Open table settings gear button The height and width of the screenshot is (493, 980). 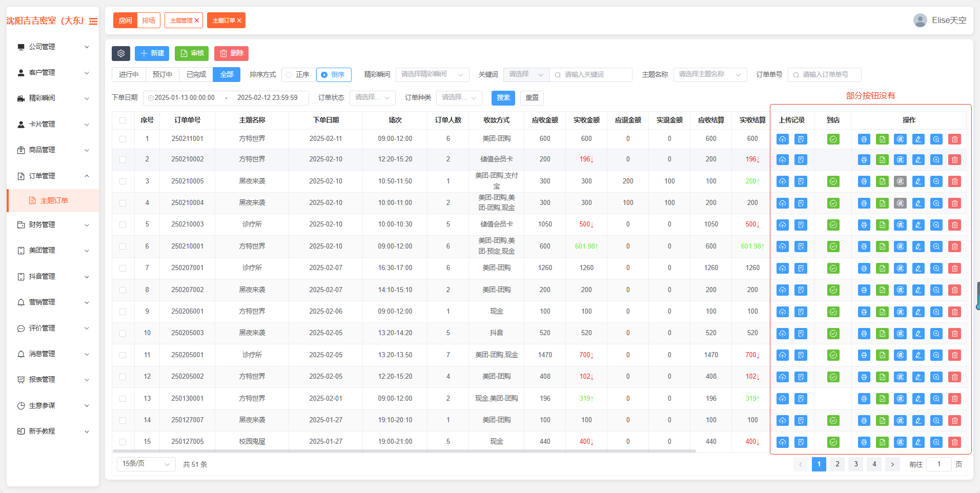pos(121,53)
